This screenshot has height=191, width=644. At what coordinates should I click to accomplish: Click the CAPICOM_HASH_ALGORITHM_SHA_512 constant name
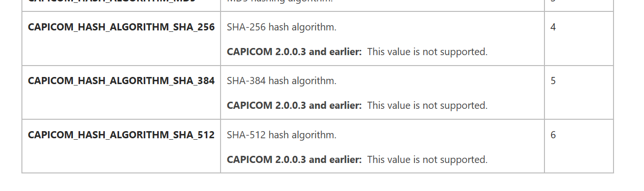pyautogui.click(x=121, y=135)
